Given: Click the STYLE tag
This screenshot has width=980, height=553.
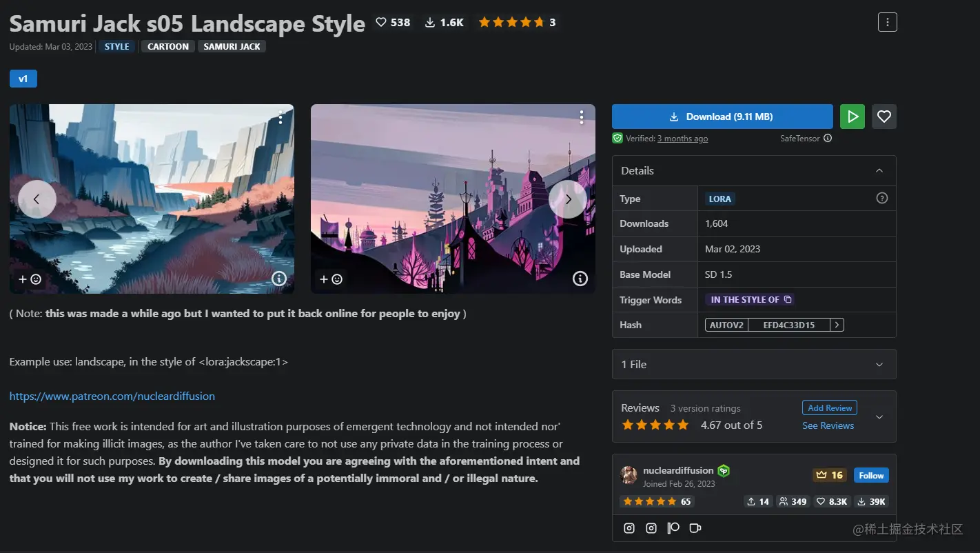Looking at the screenshot, I should click(x=117, y=46).
